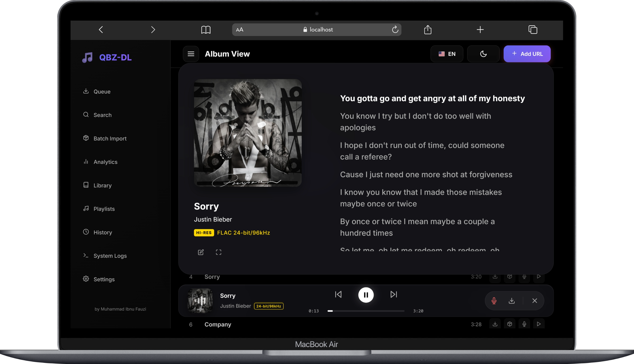
Task: Click the 3:20 total duration in player
Action: (418, 311)
